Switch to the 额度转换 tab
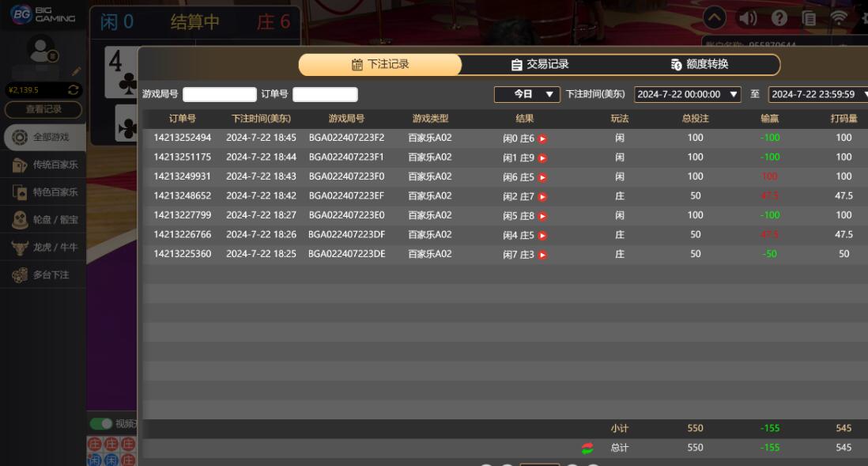The height and width of the screenshot is (466, 868). click(x=699, y=65)
